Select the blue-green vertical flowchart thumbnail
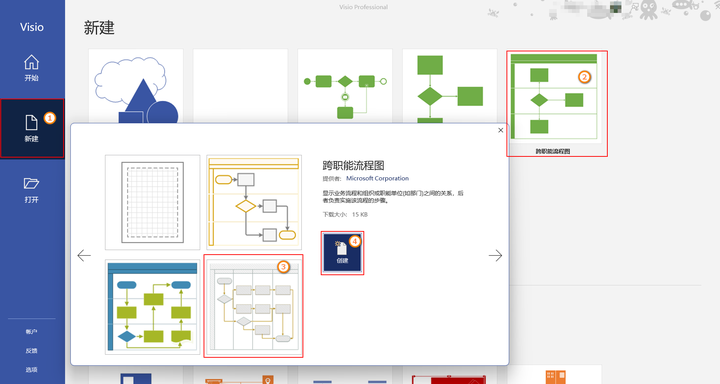The width and height of the screenshot is (720, 384). (152, 307)
